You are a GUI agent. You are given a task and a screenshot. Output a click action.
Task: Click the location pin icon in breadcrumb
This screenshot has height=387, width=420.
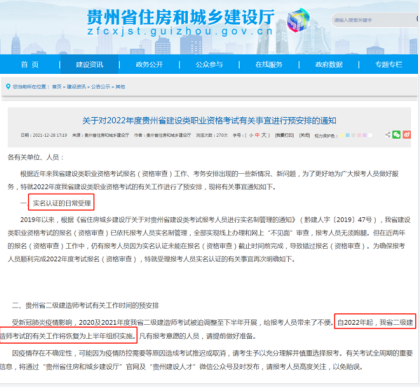point(8,87)
